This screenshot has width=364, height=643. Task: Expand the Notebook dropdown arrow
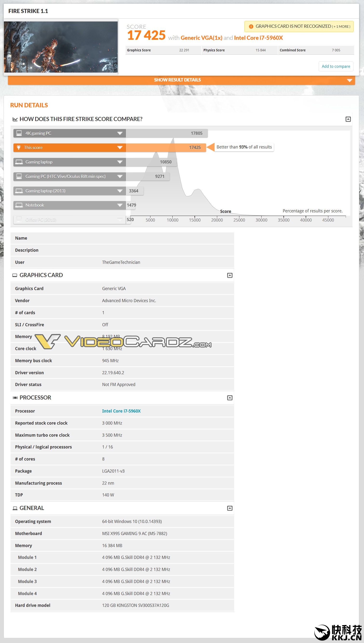click(120, 205)
